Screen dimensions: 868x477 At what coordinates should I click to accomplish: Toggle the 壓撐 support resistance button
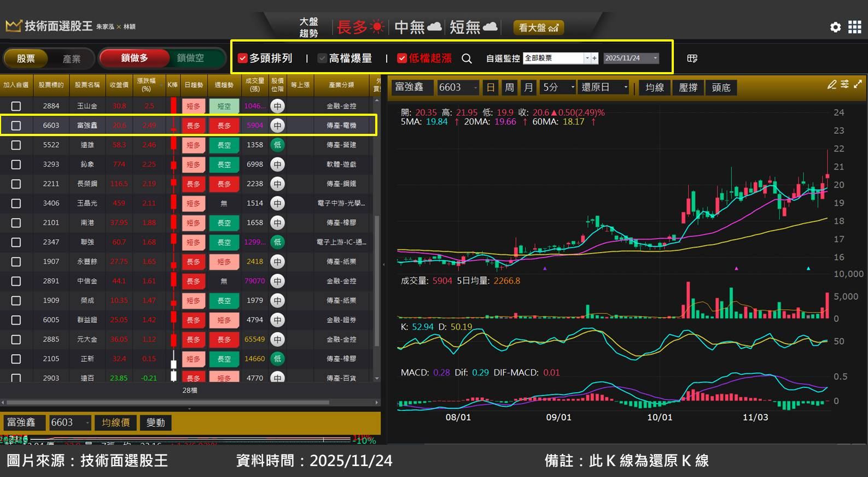pyautogui.click(x=688, y=87)
